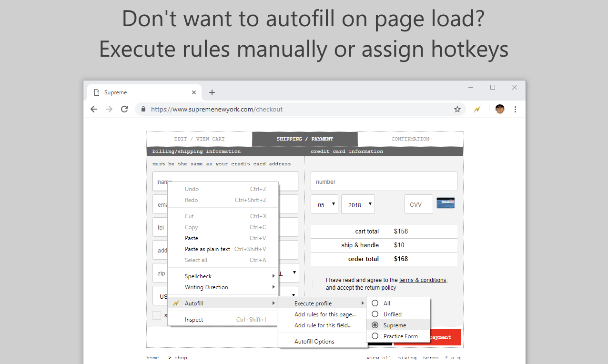Screen dimensions: 608x364
Task: Expand the Spellcheck submenu
Action: point(223,276)
